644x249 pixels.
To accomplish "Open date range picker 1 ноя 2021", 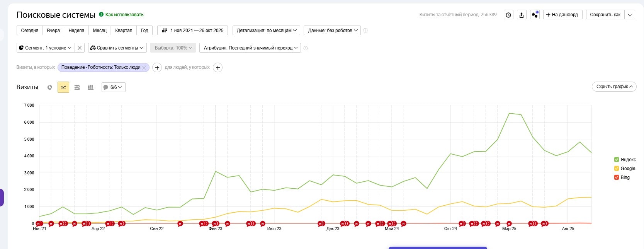I will pos(192,31).
